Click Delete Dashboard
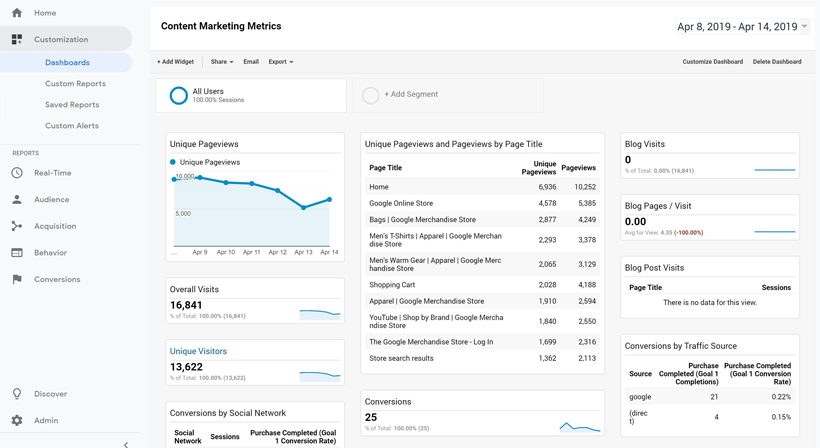The image size is (820, 448). [777, 62]
